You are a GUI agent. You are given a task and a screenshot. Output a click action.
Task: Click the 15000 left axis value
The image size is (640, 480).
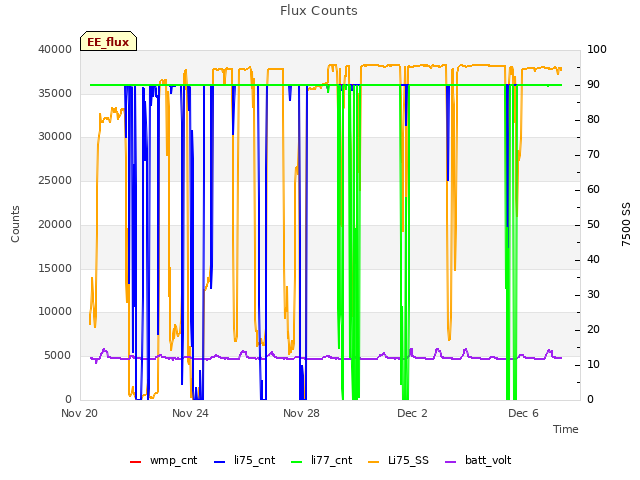[x=55, y=268]
